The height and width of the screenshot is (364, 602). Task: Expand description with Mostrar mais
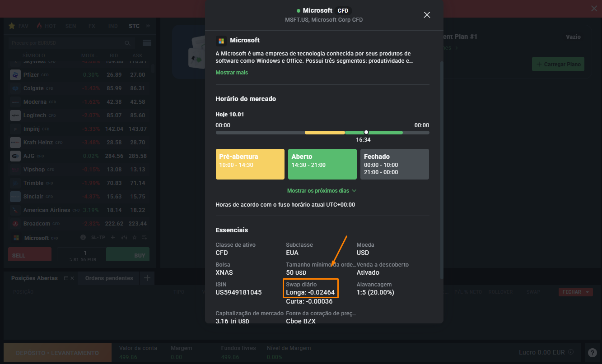point(232,73)
